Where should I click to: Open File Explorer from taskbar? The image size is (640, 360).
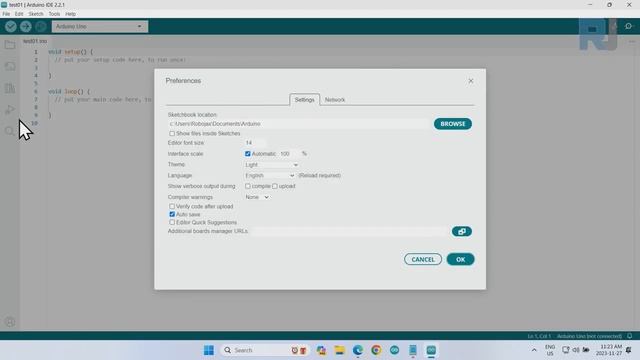tap(339, 350)
